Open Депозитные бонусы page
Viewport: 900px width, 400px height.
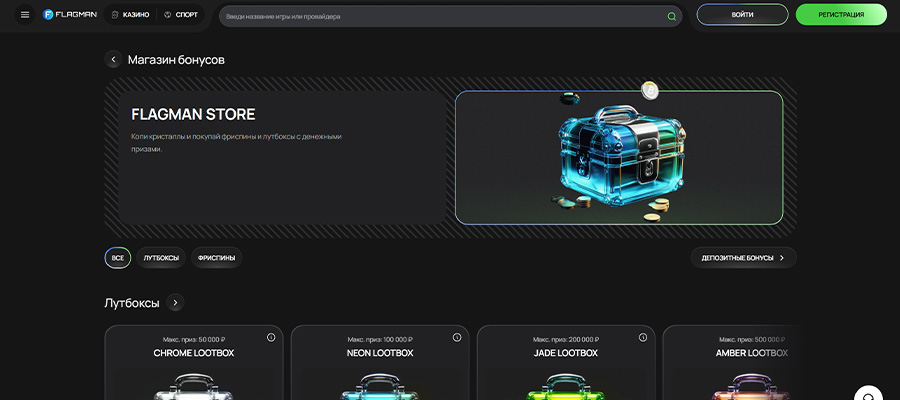tap(743, 258)
